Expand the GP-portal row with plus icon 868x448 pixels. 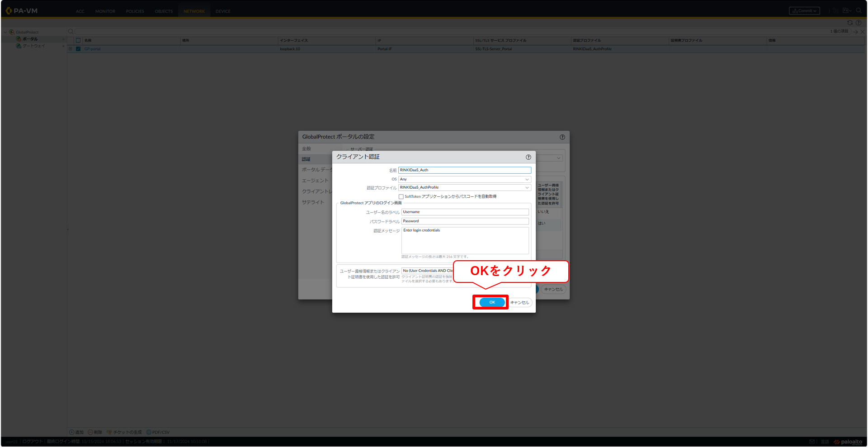71,49
